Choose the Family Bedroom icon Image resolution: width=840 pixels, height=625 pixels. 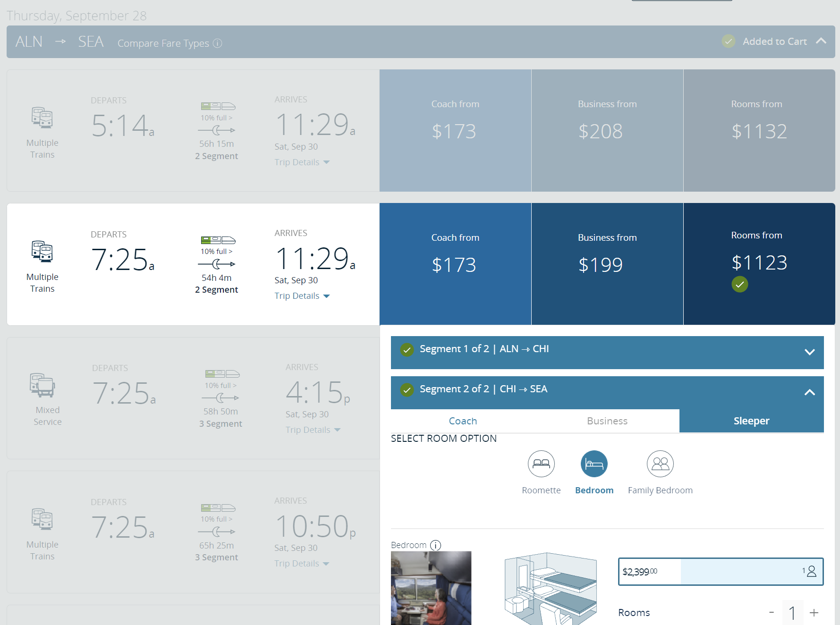pos(660,464)
